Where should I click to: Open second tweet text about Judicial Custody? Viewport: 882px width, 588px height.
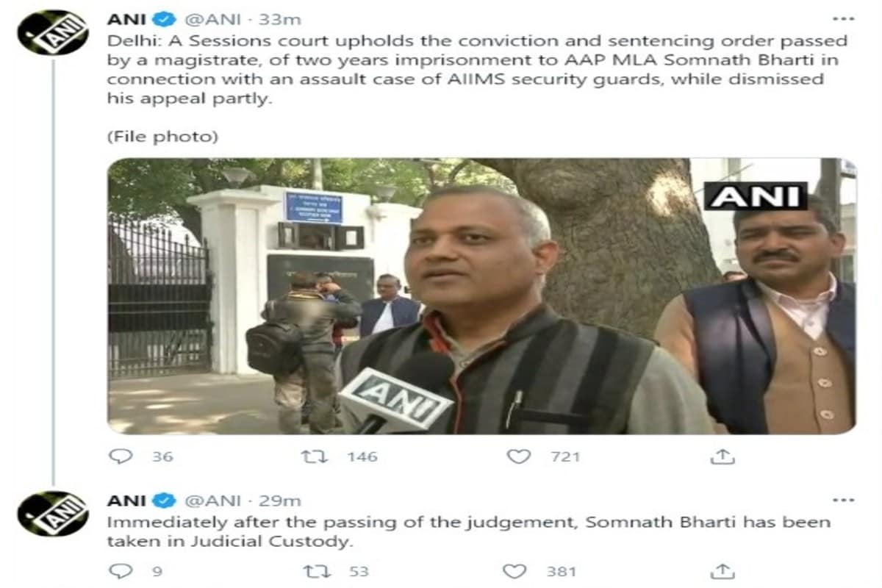coord(469,532)
